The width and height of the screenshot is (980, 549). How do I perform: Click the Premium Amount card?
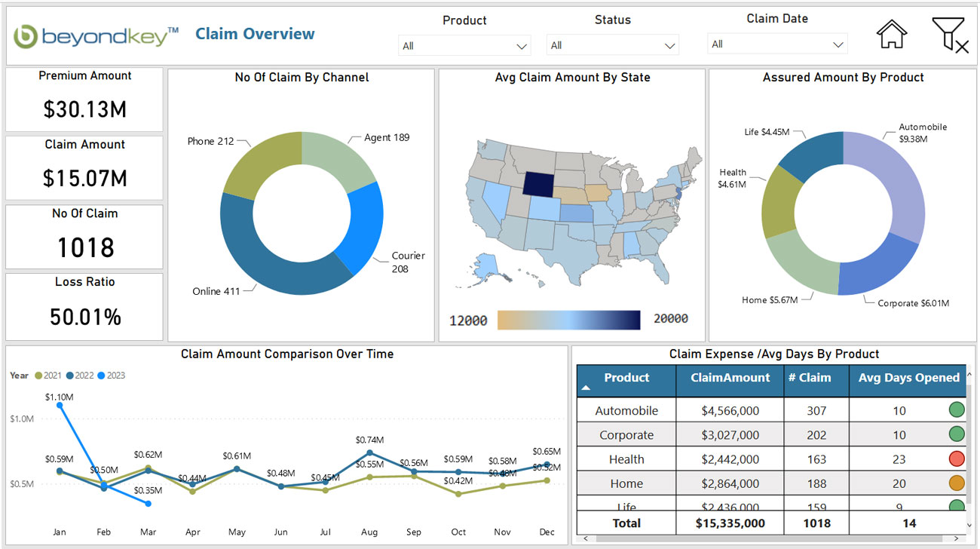(x=84, y=100)
